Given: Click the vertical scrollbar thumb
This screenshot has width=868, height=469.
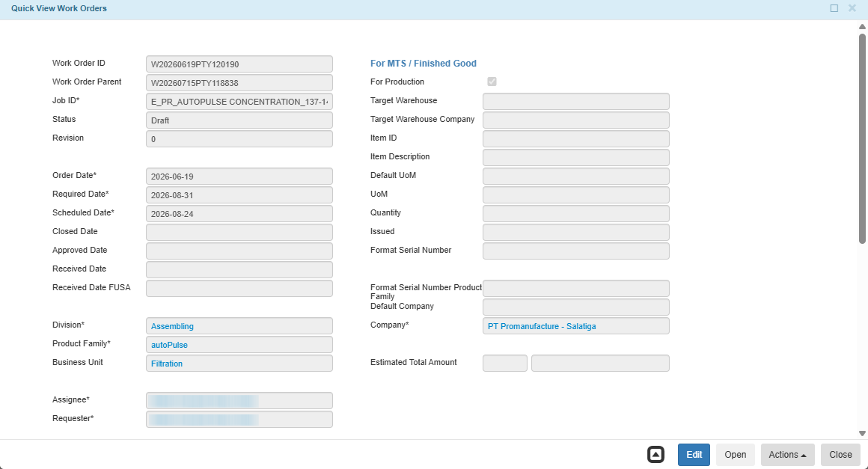Looking at the screenshot, I should pyautogui.click(x=862, y=138).
